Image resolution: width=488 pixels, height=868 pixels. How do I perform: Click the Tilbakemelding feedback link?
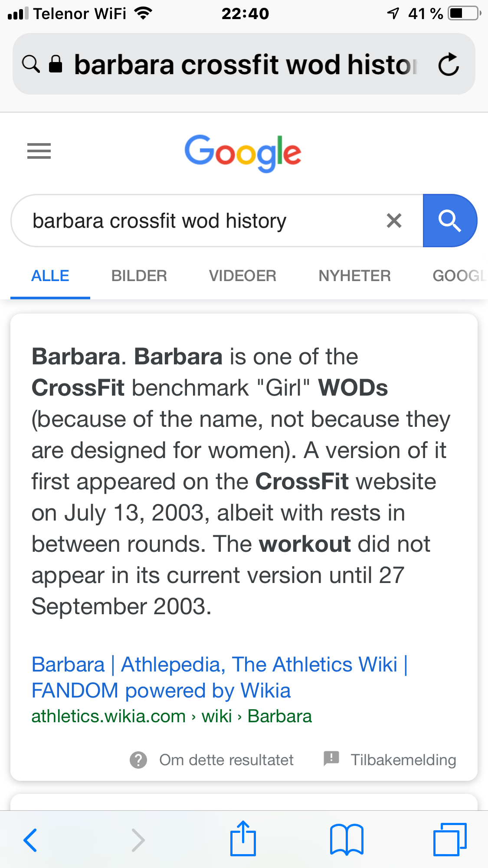tap(403, 760)
